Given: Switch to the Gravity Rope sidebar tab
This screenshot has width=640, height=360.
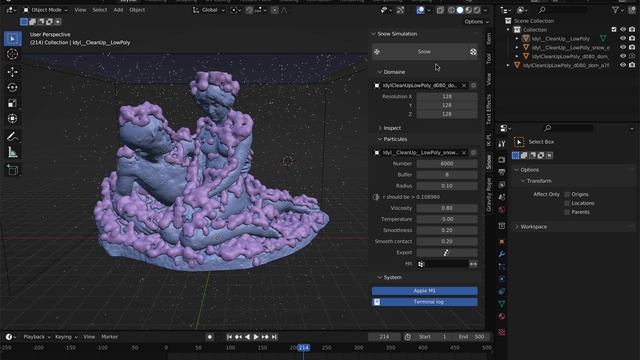Looking at the screenshot, I should (x=489, y=194).
